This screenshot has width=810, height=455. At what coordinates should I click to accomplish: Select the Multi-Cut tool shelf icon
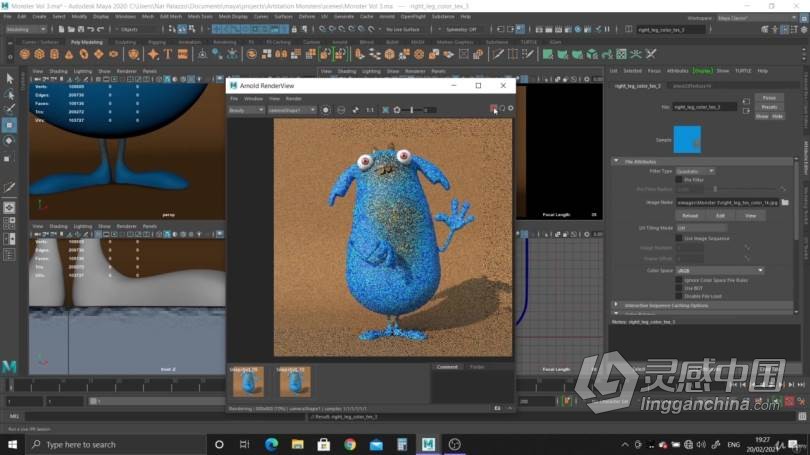(497, 54)
